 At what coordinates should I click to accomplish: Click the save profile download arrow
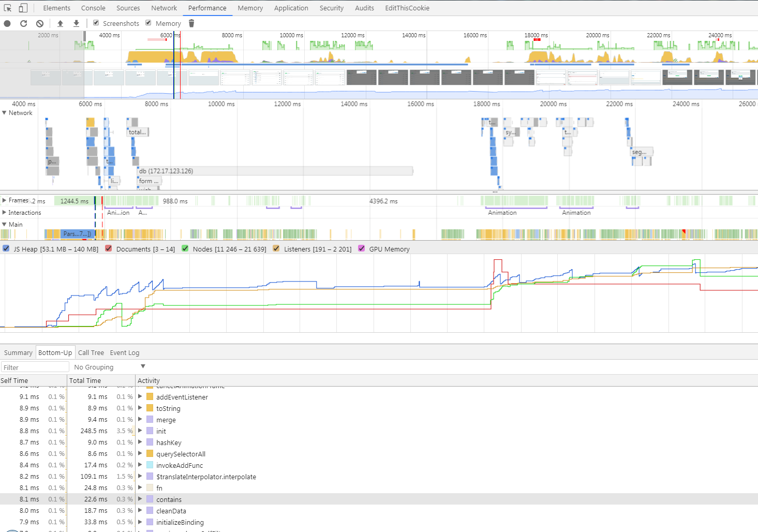[77, 23]
